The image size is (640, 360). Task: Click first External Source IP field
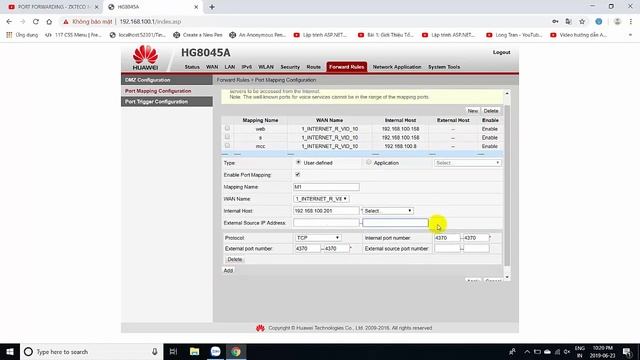click(x=326, y=223)
